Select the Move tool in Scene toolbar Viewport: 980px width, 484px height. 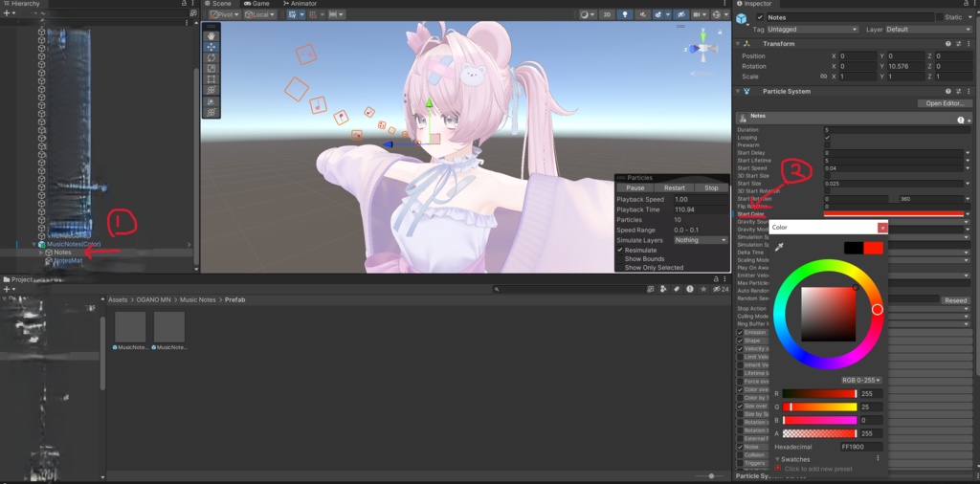[212, 47]
